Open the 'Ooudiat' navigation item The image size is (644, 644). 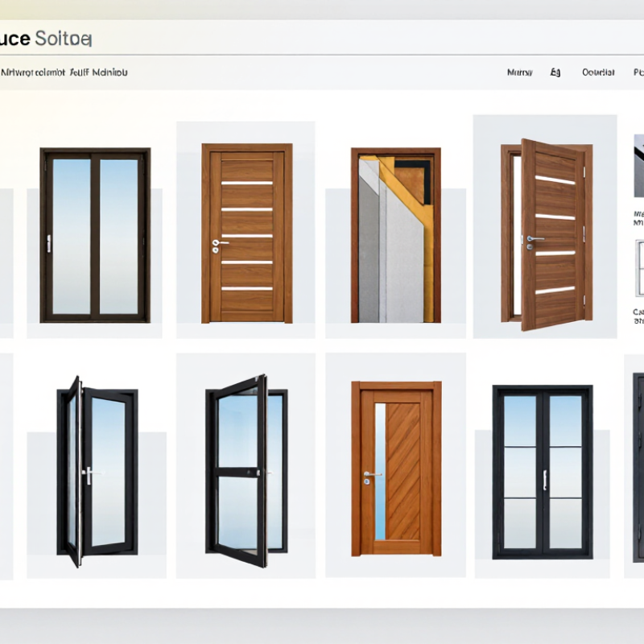coord(598,72)
